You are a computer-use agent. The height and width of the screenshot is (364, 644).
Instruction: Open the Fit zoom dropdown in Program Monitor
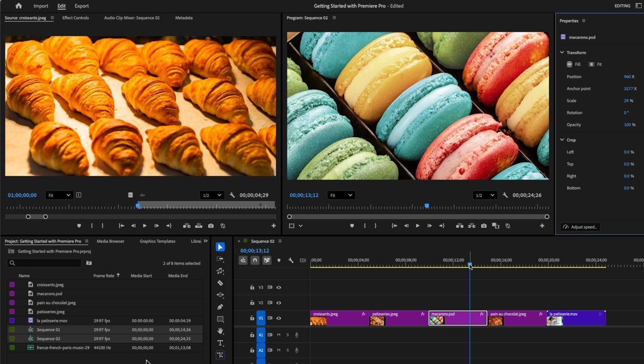coord(341,195)
